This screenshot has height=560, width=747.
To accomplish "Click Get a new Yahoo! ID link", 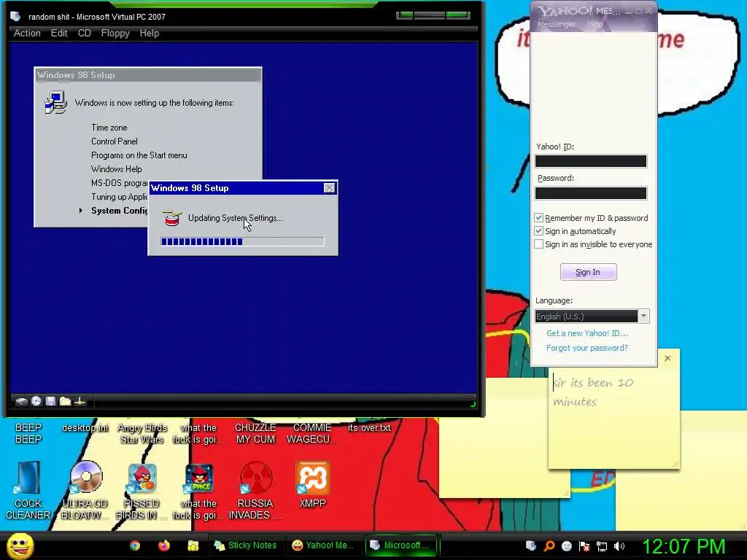I will (x=587, y=333).
